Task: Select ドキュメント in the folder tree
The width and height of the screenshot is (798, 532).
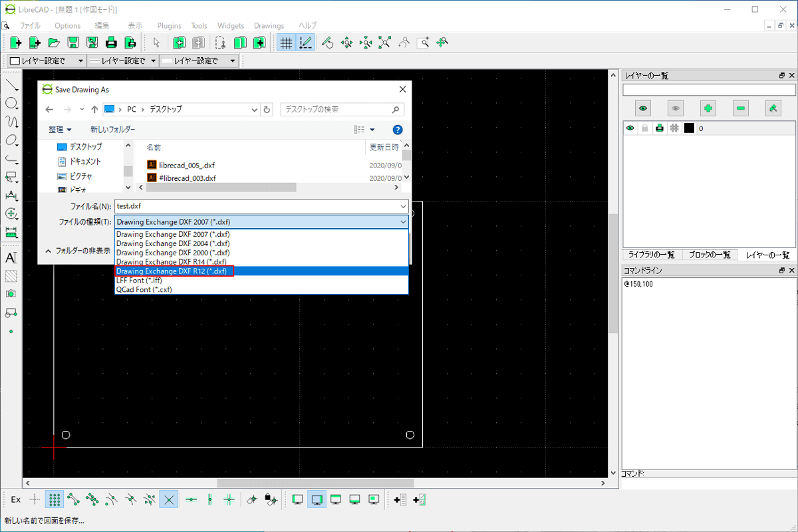Action: pyautogui.click(x=79, y=162)
